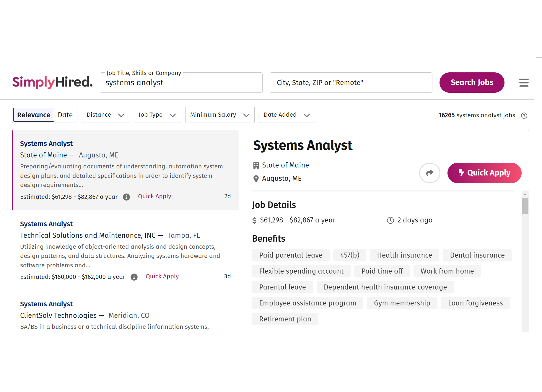The image size is (542, 392).
Task: Focus the City, State, ZIP location field
Action: (x=351, y=83)
